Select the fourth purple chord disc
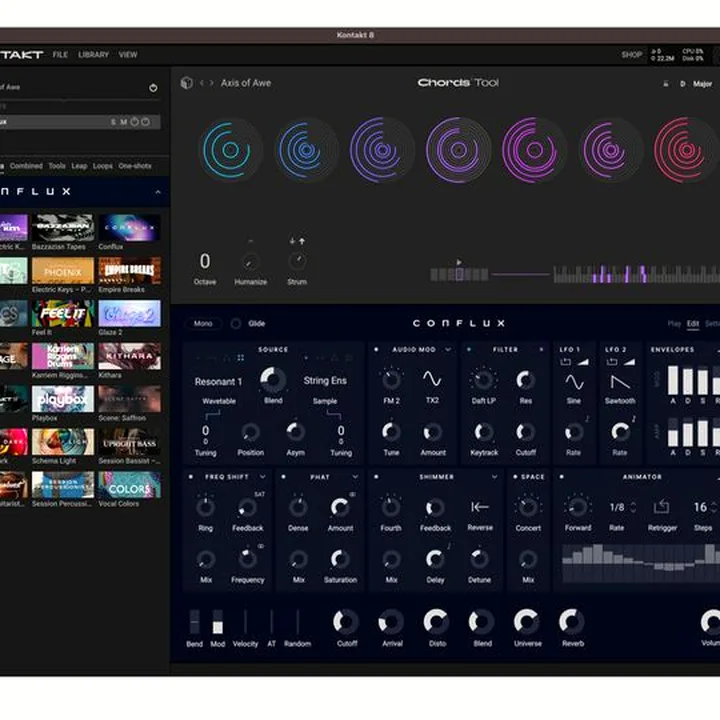Screen dimensions: 720x720 coord(458,150)
